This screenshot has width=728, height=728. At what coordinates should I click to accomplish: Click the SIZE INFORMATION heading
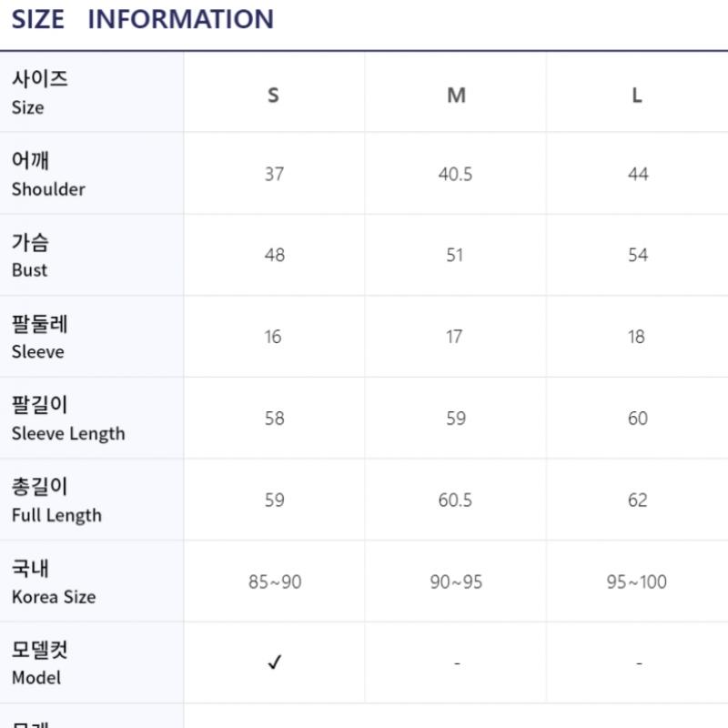pos(142,19)
